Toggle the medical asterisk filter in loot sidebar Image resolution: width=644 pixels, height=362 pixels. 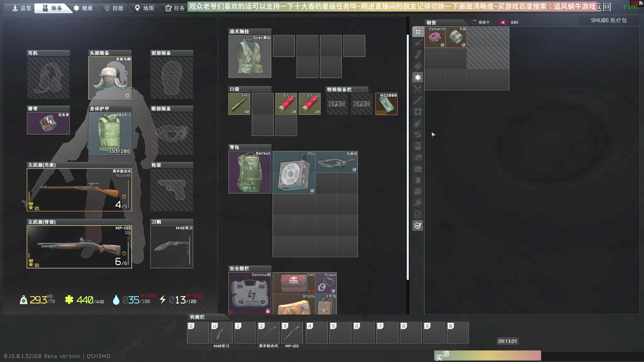pyautogui.click(x=418, y=77)
